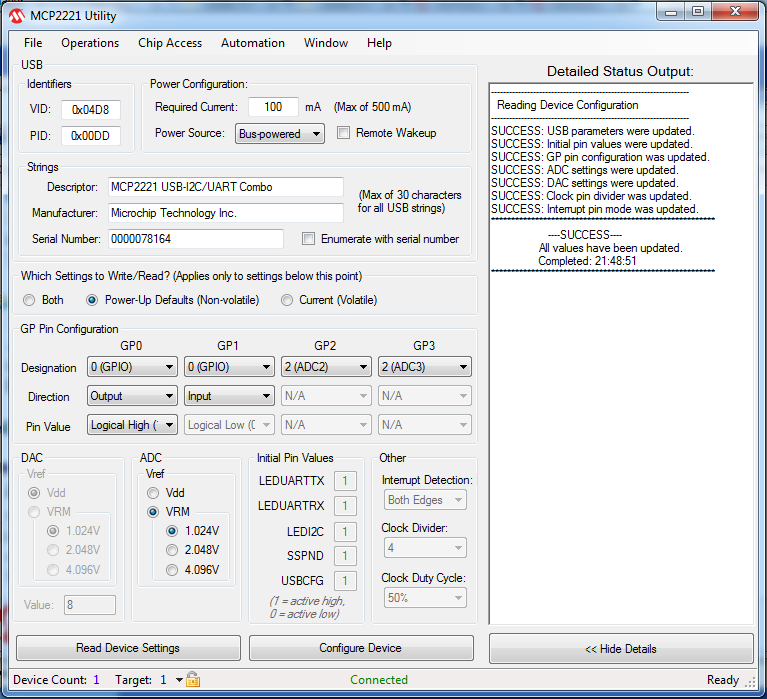Image resolution: width=767 pixels, height=699 pixels.
Task: Click the Completed: 21:48:51 line
Action: point(587,261)
